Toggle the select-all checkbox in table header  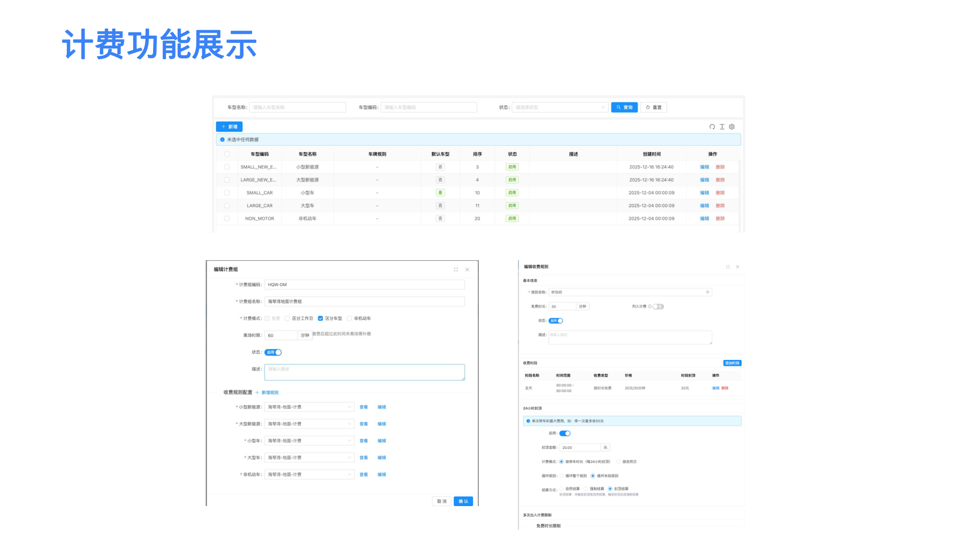tap(227, 154)
